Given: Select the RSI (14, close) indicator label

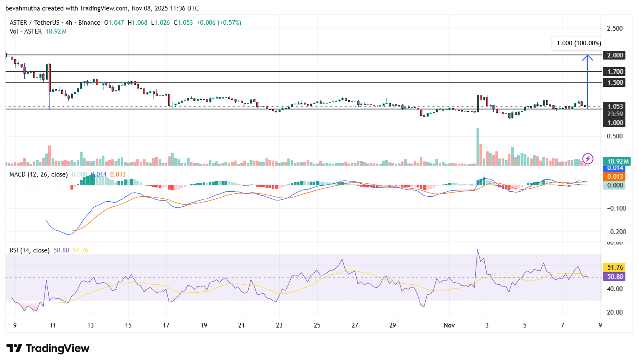Looking at the screenshot, I should click(x=29, y=249).
